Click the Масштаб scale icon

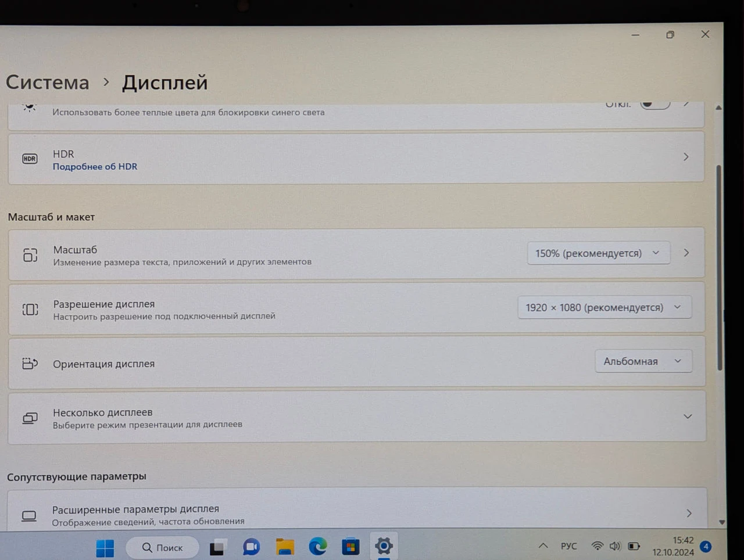30,255
